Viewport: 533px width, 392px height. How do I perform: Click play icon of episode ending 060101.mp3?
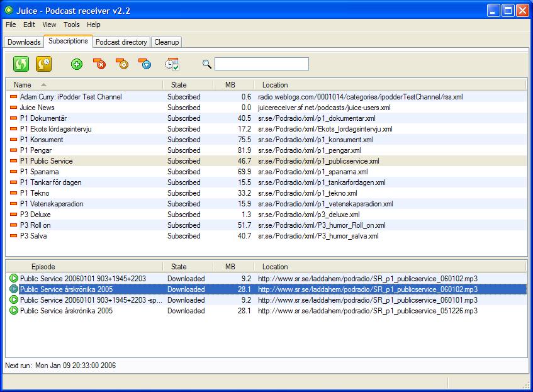[14, 300]
